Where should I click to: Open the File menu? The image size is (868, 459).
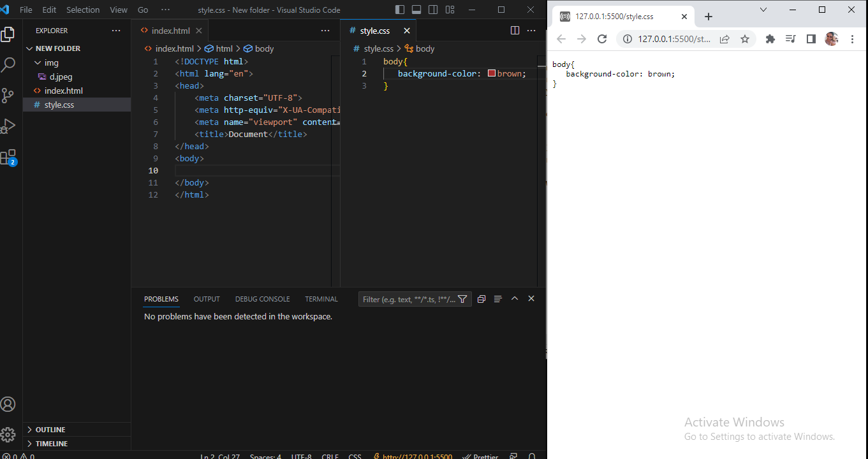(x=26, y=10)
